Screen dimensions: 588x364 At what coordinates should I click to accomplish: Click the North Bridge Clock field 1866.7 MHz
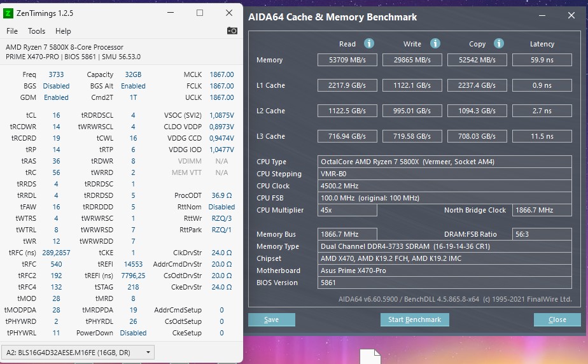(542, 210)
